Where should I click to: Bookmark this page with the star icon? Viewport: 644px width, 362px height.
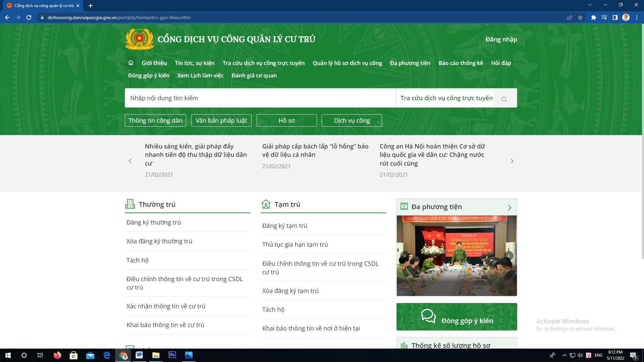(x=580, y=17)
